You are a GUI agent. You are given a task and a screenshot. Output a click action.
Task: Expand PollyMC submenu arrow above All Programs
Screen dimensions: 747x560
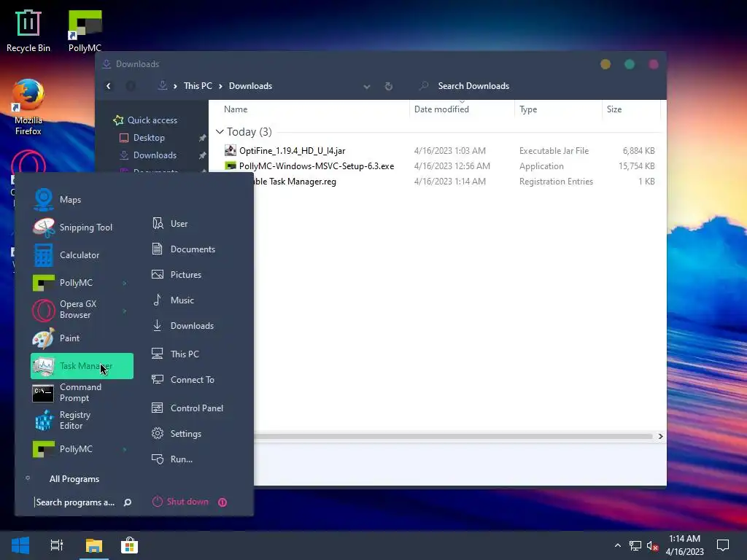pos(125,449)
